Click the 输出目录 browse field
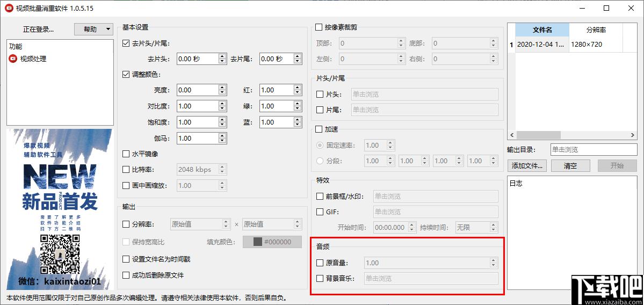This screenshot has width=644, height=305. click(x=593, y=150)
